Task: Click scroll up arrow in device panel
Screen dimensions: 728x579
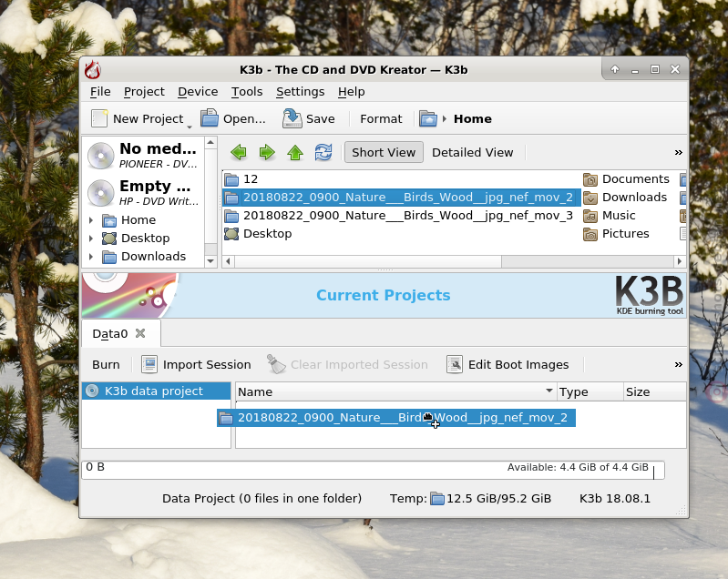Action: tap(210, 142)
